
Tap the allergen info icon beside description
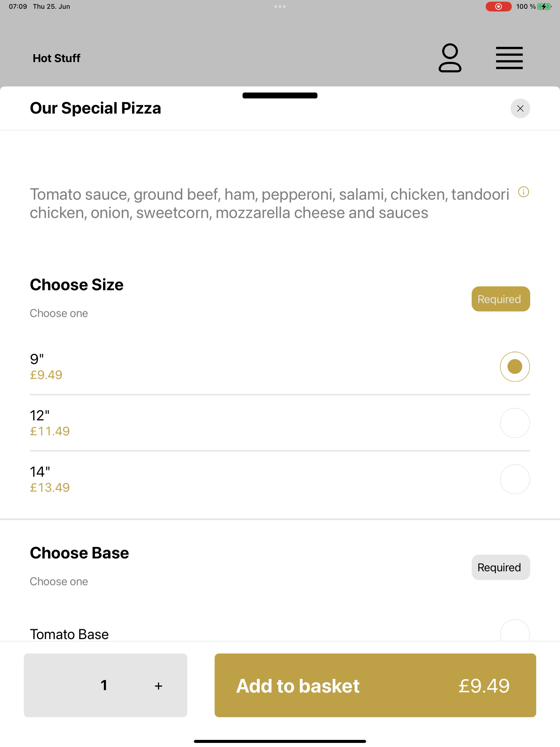point(523,192)
